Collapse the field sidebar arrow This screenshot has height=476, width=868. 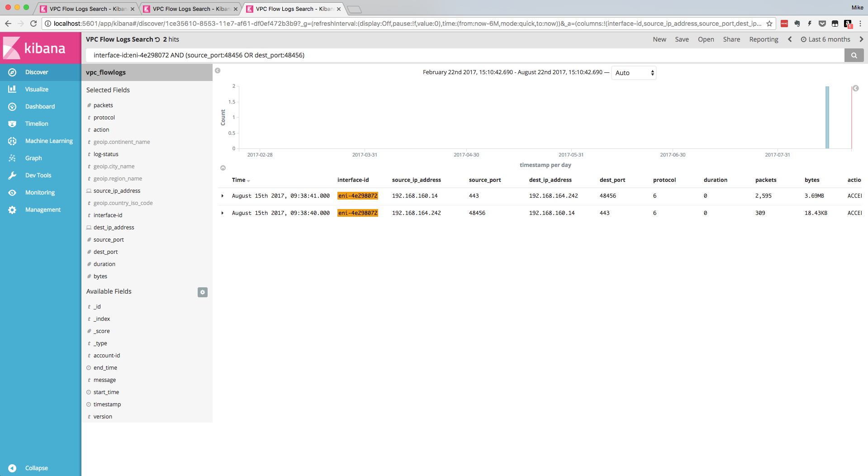[218, 71]
